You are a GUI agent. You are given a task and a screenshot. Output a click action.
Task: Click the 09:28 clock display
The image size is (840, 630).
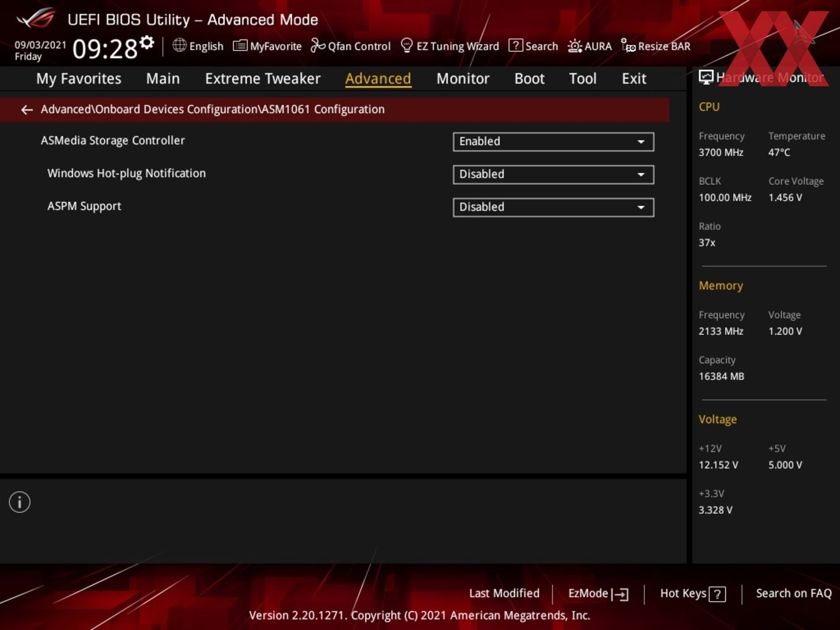104,49
